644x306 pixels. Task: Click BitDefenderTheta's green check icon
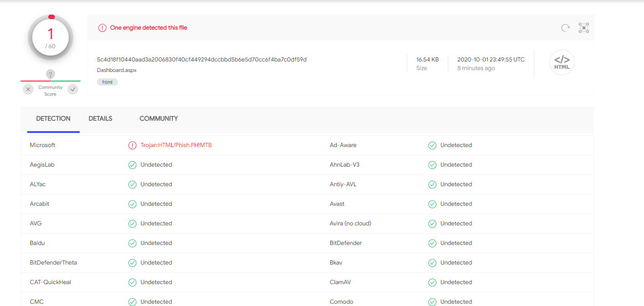click(x=132, y=263)
